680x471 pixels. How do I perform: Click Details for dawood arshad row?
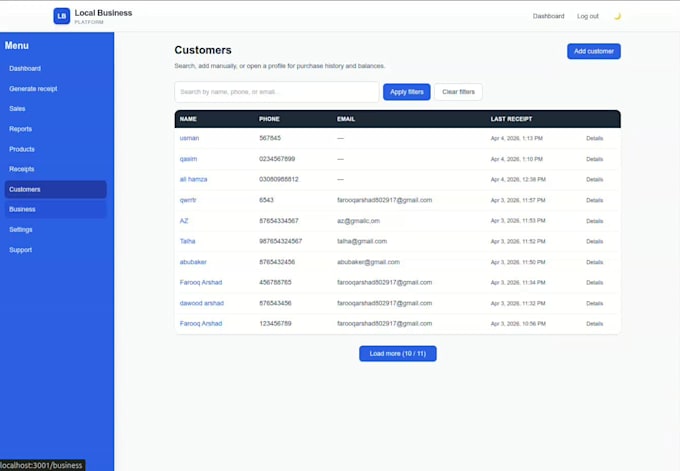[595, 304]
